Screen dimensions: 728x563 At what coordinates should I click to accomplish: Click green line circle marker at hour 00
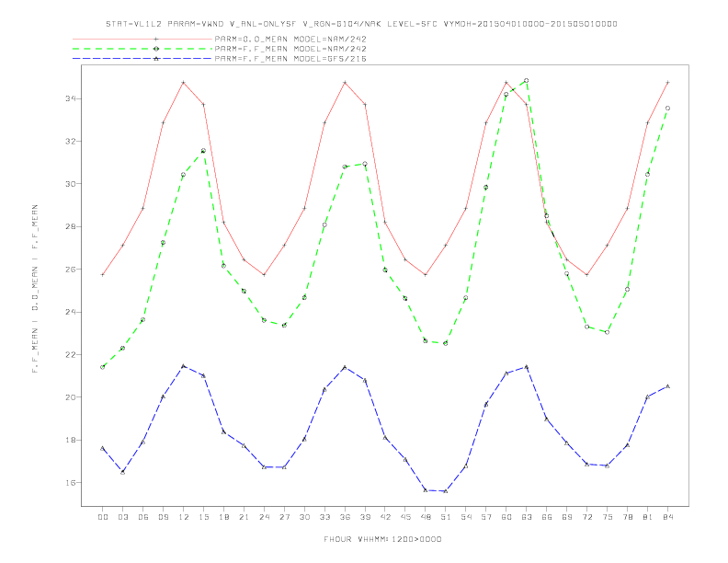click(x=103, y=367)
